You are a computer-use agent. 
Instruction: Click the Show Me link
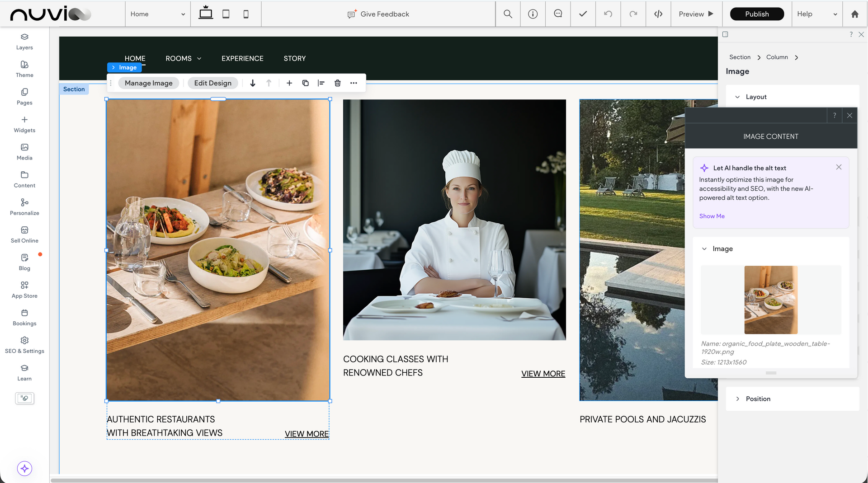click(x=712, y=216)
